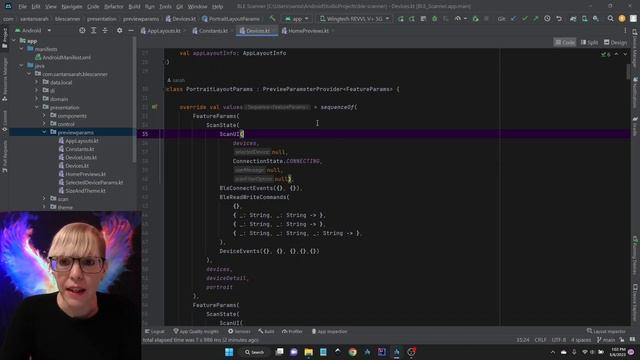Screen dimensions: 640x360
Task: Click the rollback undo arrow in toolbar
Action: [x=559, y=19]
